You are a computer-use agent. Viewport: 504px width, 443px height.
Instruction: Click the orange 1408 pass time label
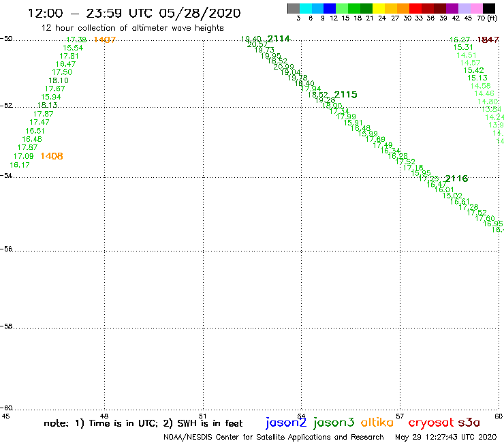coord(52,156)
